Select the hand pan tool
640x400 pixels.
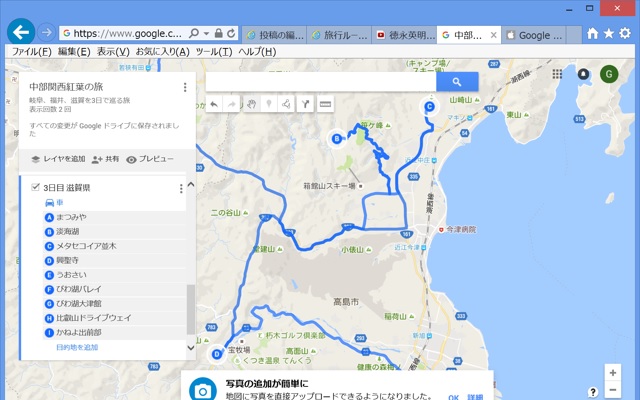point(251,104)
